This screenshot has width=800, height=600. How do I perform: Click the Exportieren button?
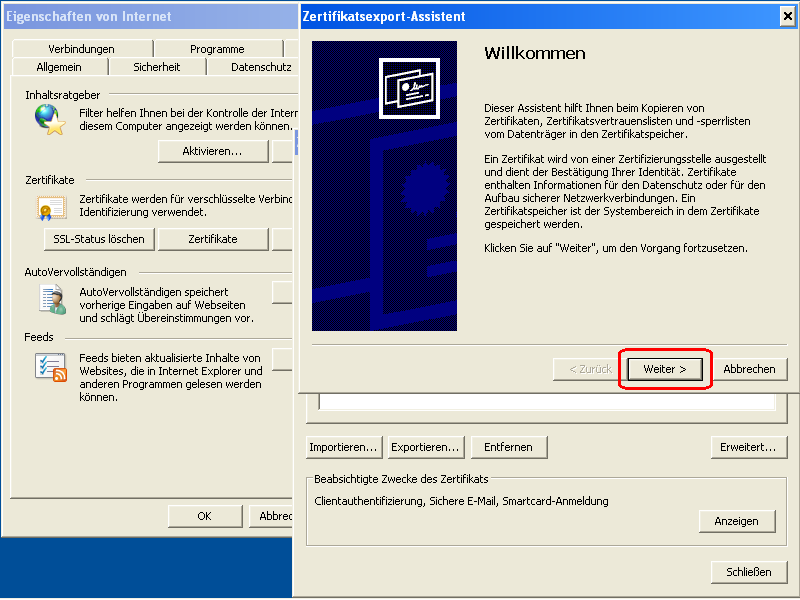(x=425, y=447)
